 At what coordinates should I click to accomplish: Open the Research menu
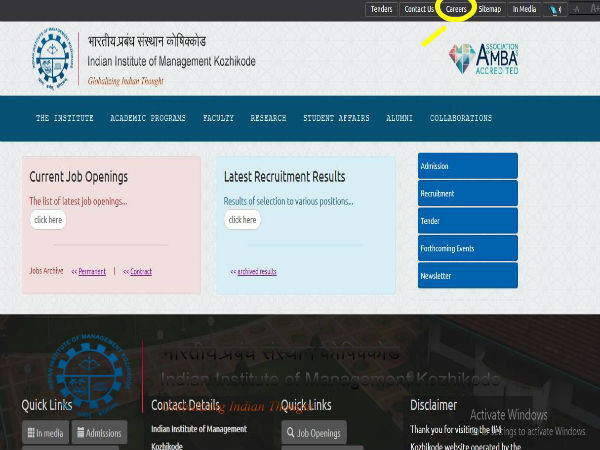(x=268, y=118)
